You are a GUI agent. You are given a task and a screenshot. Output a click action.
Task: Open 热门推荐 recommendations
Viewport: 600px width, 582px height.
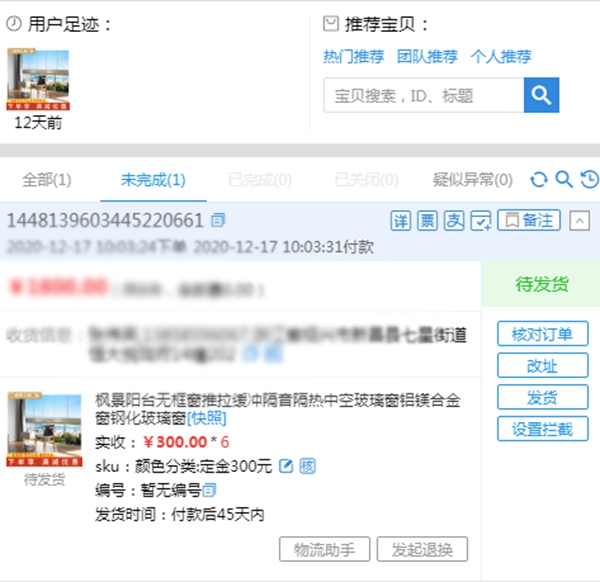354,57
